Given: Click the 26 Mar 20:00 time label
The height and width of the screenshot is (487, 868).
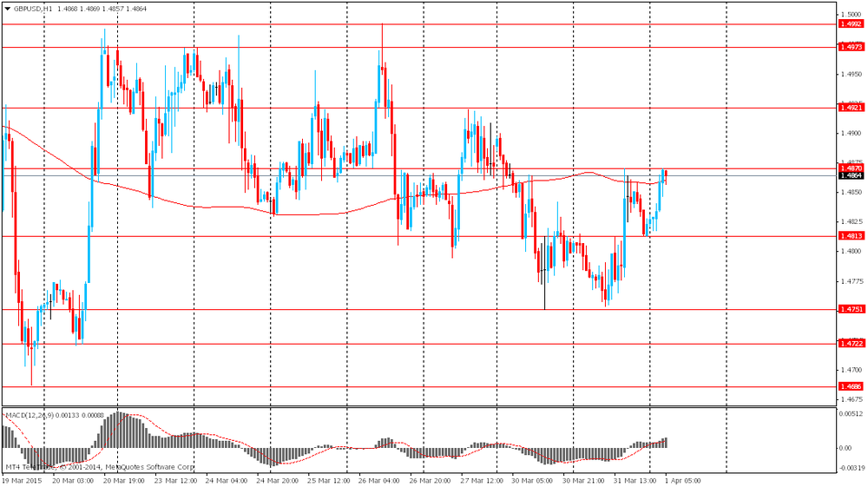Looking at the screenshot, I should pos(431,481).
